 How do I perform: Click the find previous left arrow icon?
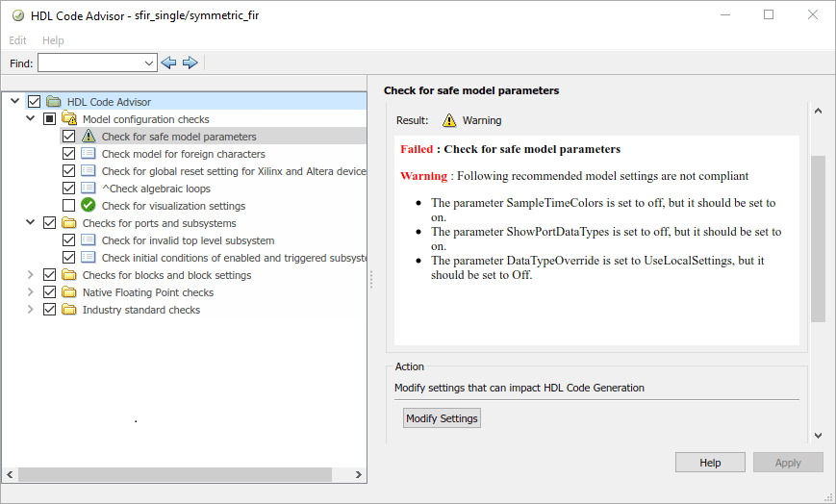168,63
